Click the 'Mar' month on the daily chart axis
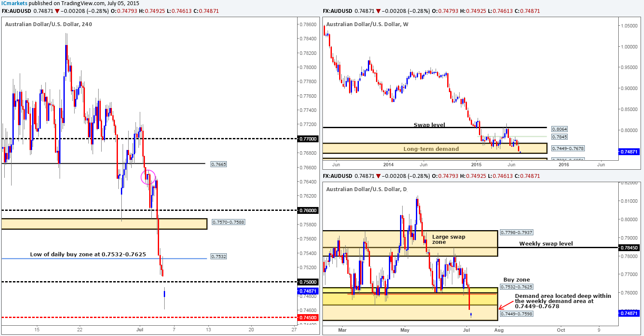This screenshot has width=644, height=336. [x=342, y=330]
